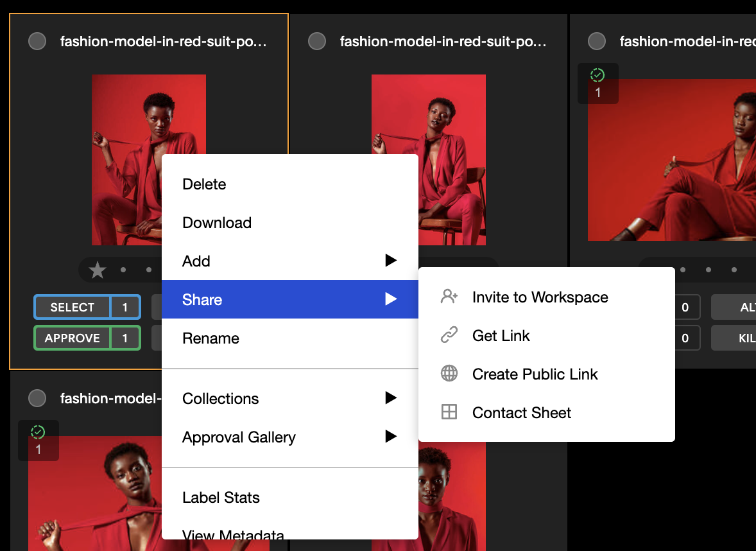Click the green approval badge on bottom-left card
Image resolution: width=756 pixels, height=551 pixels.
click(38, 440)
